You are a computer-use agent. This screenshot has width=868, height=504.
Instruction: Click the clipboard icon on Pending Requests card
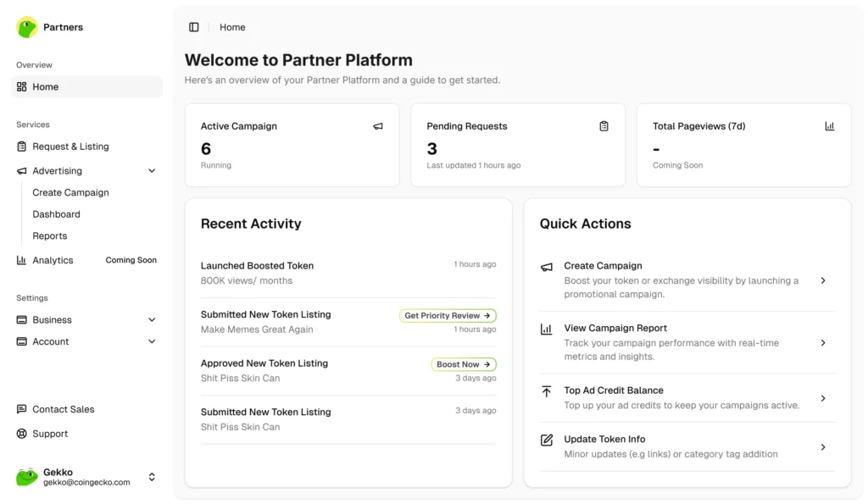click(604, 125)
